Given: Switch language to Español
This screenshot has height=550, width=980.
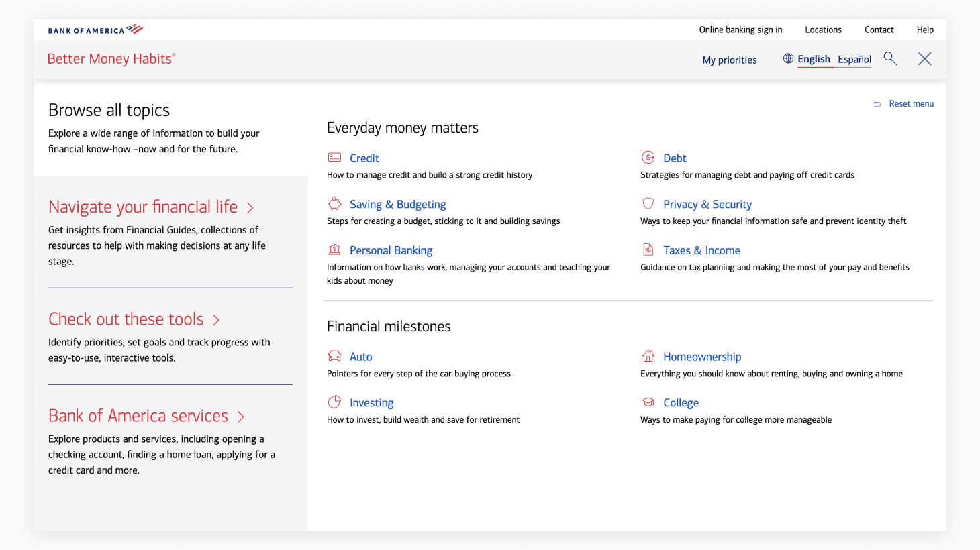Looking at the screenshot, I should point(854,60).
